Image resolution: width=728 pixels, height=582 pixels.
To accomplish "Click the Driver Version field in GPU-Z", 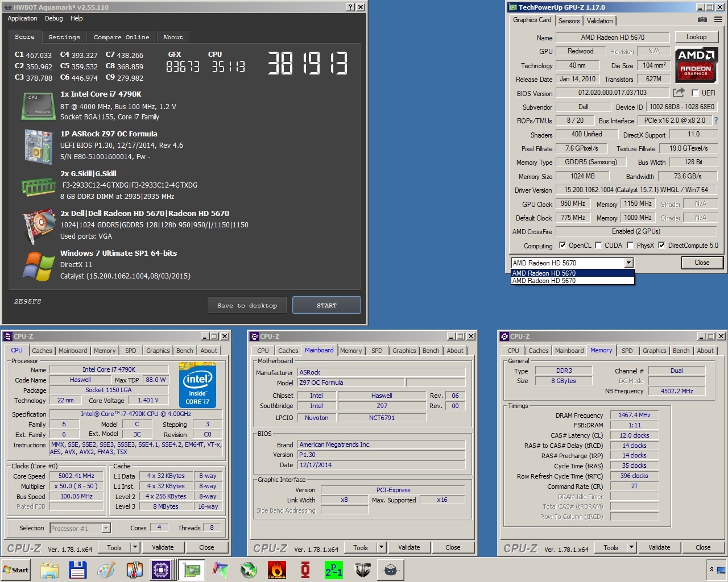I will (x=636, y=190).
